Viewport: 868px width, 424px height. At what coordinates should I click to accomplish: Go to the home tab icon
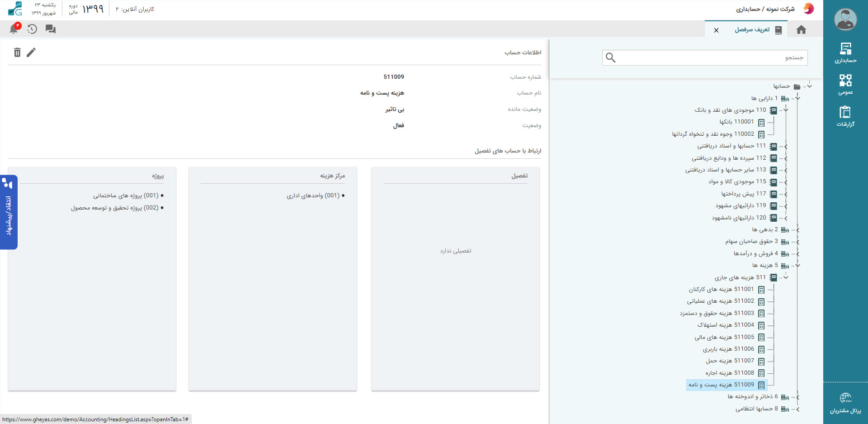801,30
